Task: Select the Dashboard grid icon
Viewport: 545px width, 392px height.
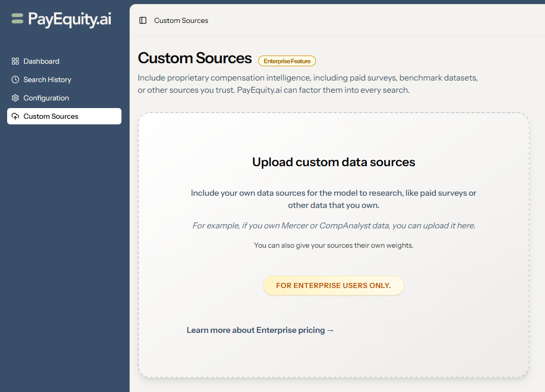Action: (x=14, y=61)
